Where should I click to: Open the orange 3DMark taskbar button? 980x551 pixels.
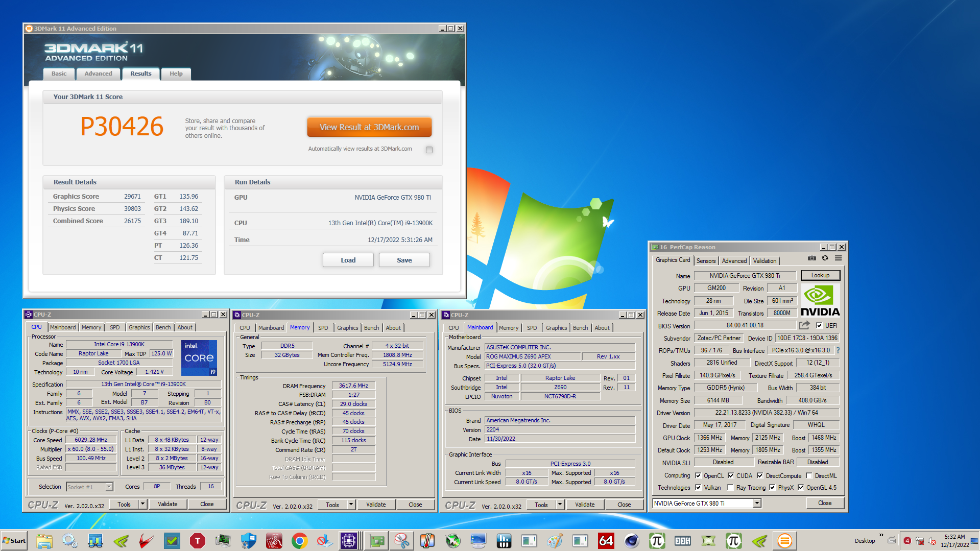785,541
